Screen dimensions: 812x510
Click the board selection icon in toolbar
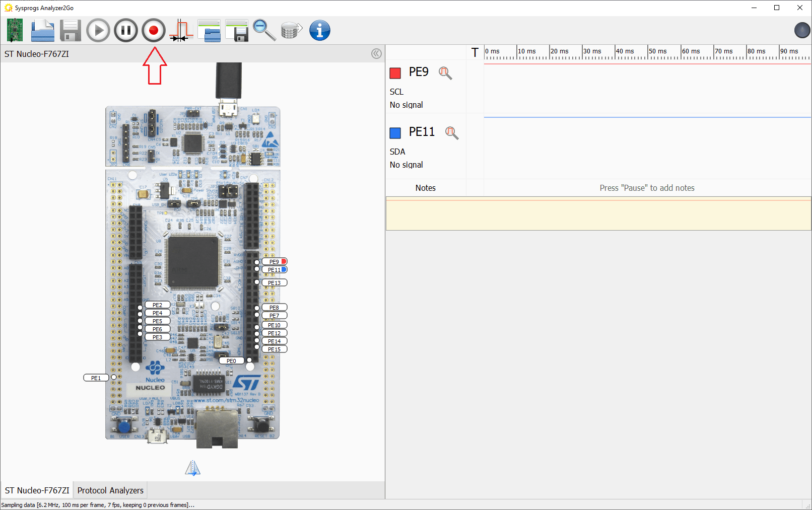coord(15,30)
